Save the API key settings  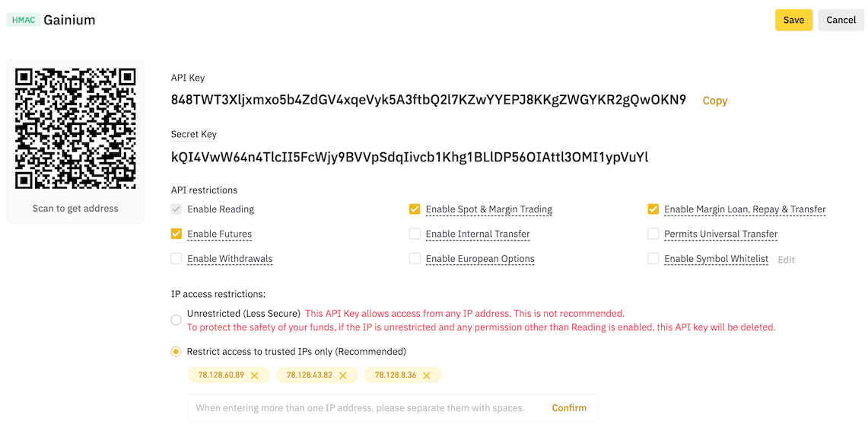793,20
